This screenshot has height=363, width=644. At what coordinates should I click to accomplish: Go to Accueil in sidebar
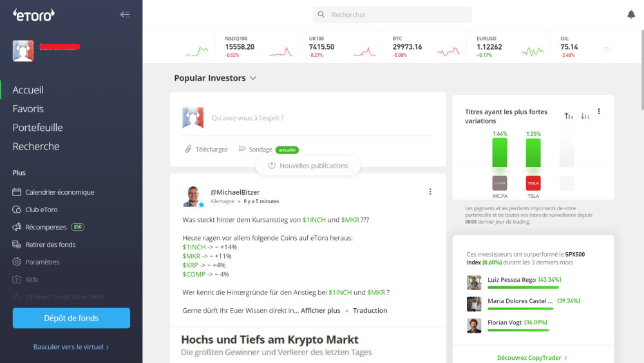coord(28,90)
